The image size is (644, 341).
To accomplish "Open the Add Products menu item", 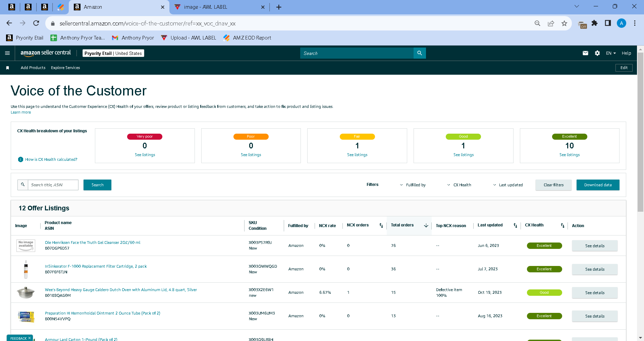I will [x=33, y=68].
